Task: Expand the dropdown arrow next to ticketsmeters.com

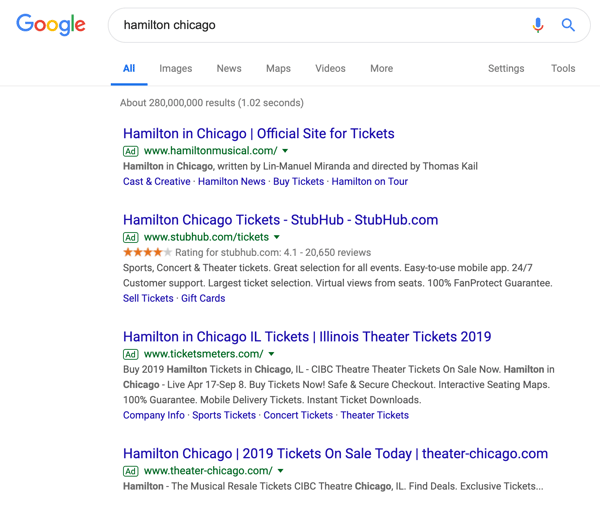Action: tap(271, 354)
